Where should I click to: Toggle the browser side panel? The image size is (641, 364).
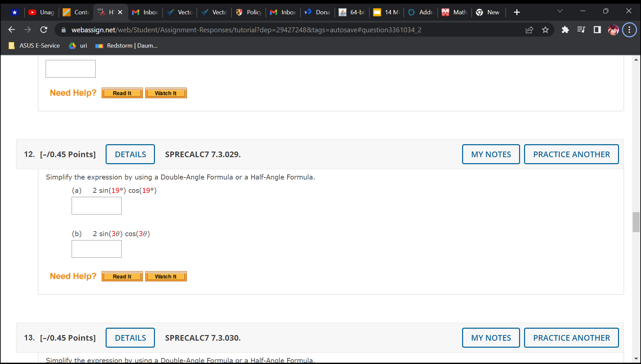(x=597, y=30)
